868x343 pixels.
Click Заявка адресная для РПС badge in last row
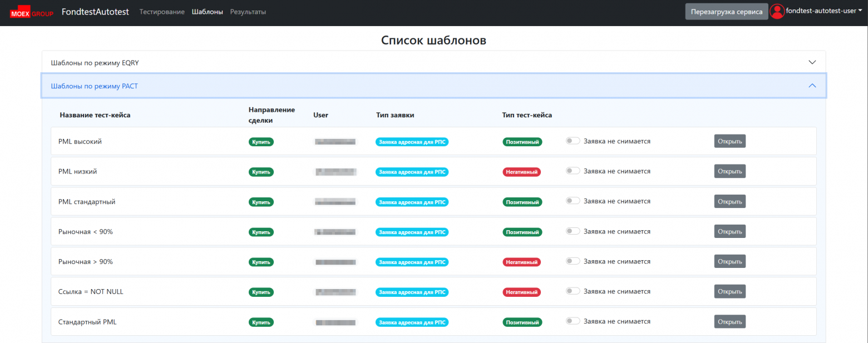tap(412, 322)
